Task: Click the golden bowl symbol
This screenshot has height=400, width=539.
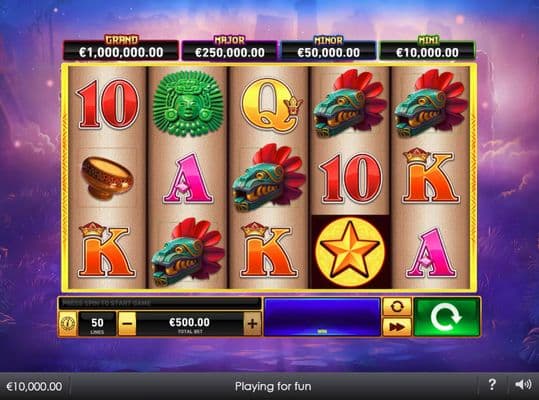Action: [x=107, y=178]
